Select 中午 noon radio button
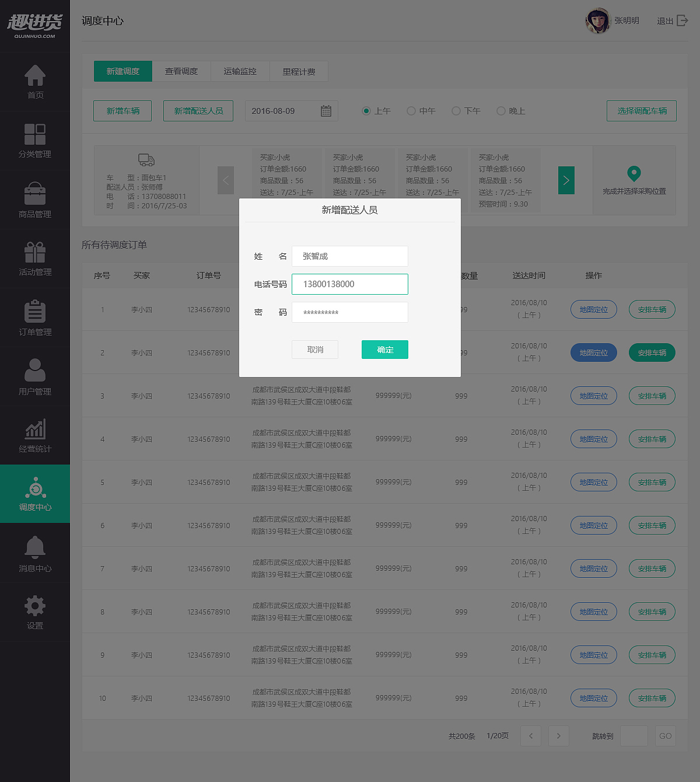The width and height of the screenshot is (700, 782). tap(411, 111)
